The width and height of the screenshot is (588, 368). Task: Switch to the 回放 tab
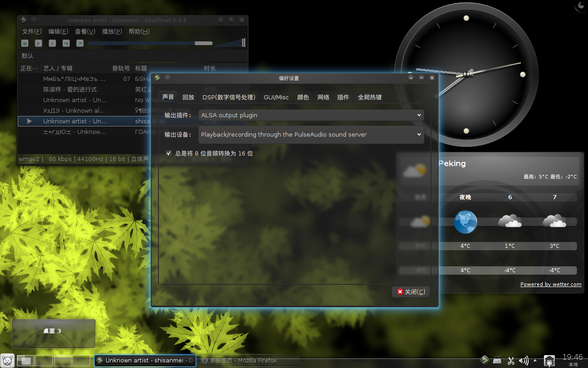point(188,97)
